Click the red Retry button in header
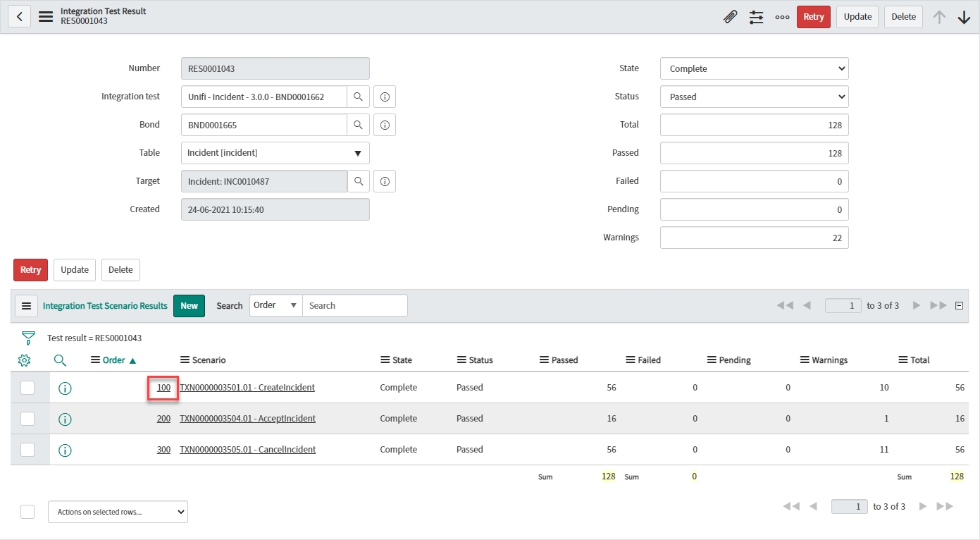The height and width of the screenshot is (540, 980). [813, 17]
